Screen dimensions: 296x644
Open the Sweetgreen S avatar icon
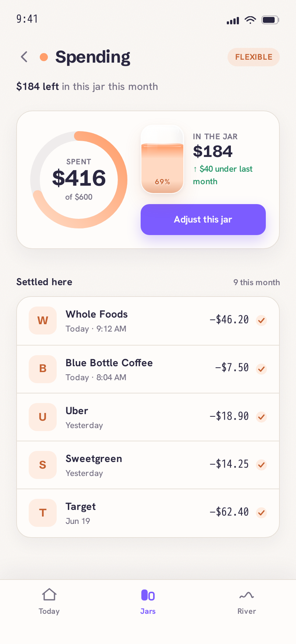pos(43,465)
